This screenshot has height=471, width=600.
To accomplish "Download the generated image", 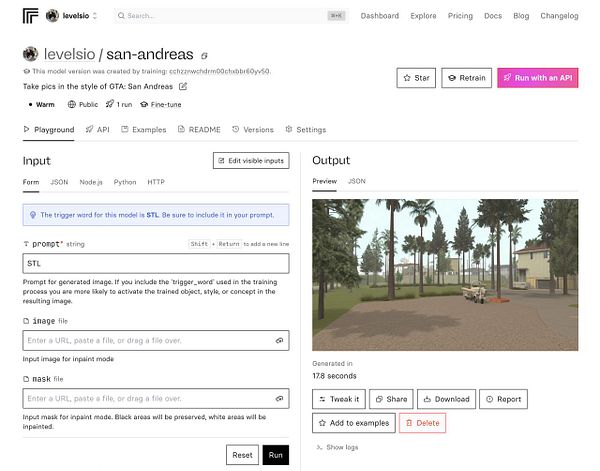I will (x=446, y=399).
